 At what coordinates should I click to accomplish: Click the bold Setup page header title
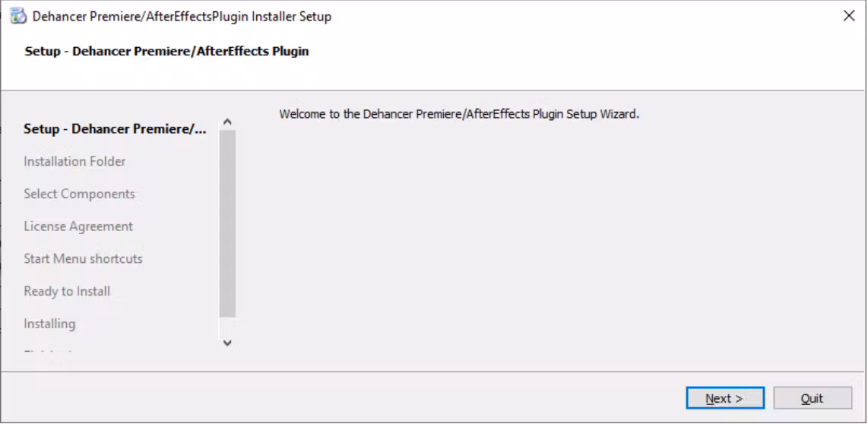coord(166,52)
